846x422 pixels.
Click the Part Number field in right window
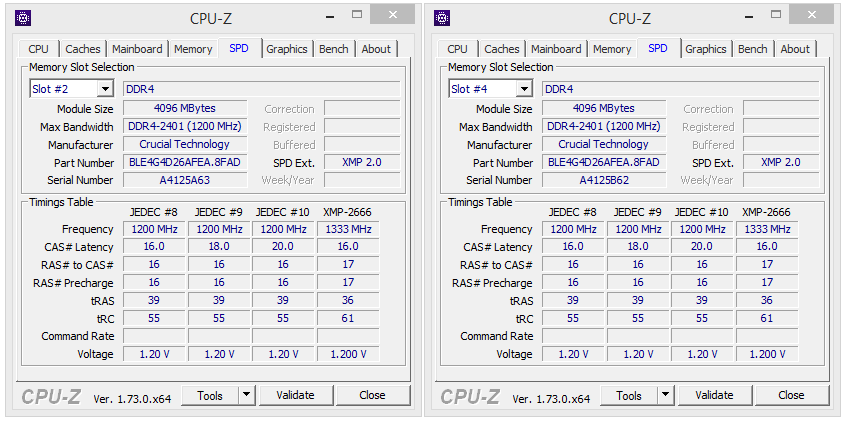coord(604,162)
